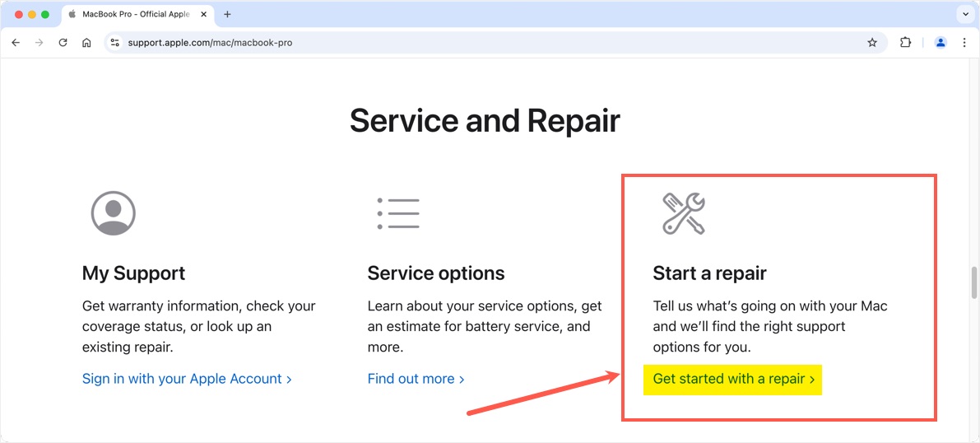Click the yellow minimize window button
980x443 pixels.
pyautogui.click(x=32, y=14)
